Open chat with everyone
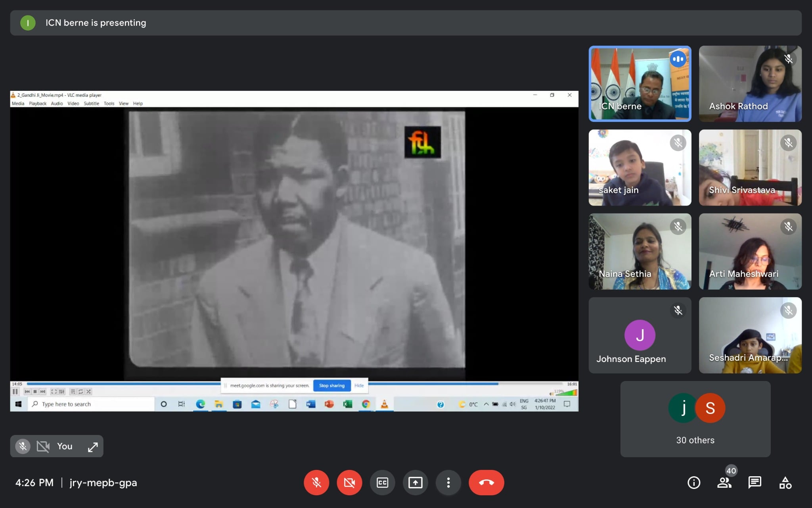The image size is (812, 508). (755, 483)
